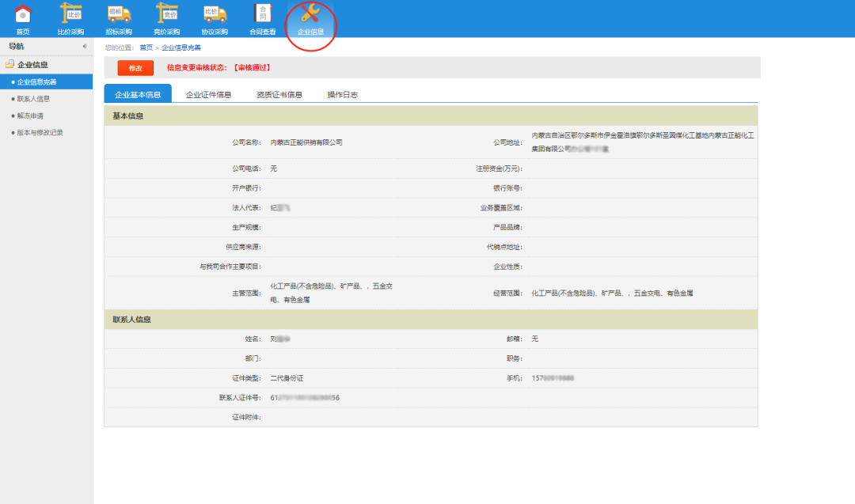Image resolution: width=855 pixels, height=504 pixels.
Task: Click the orange 修改 button
Action: tap(135, 68)
